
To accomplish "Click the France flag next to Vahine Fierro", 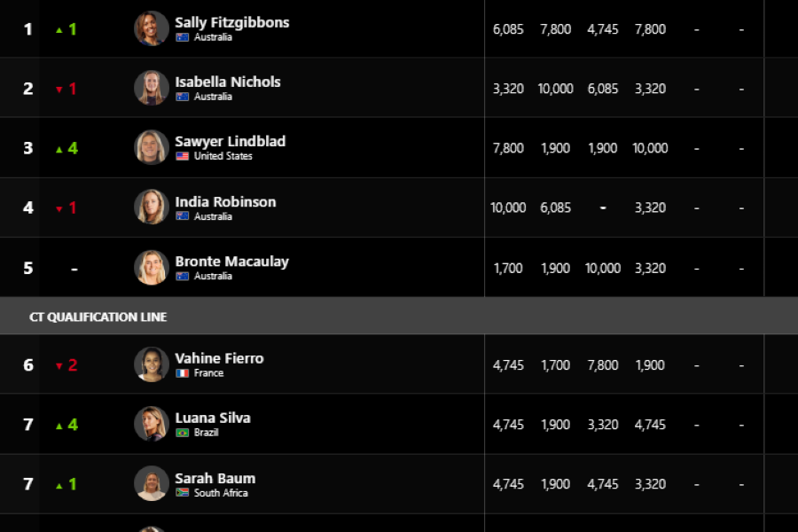I will click(182, 373).
